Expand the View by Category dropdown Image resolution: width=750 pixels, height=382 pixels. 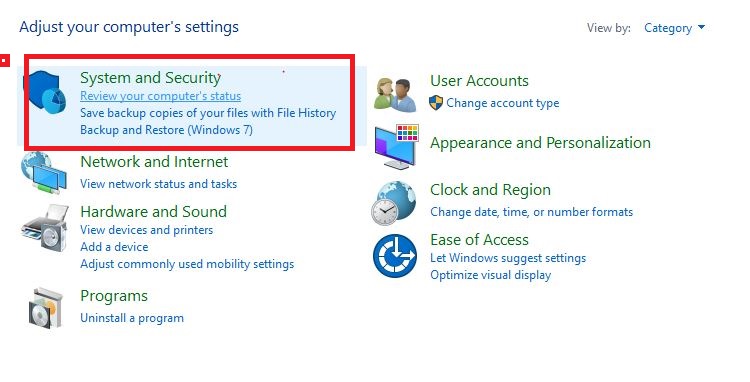pyautogui.click(x=674, y=28)
